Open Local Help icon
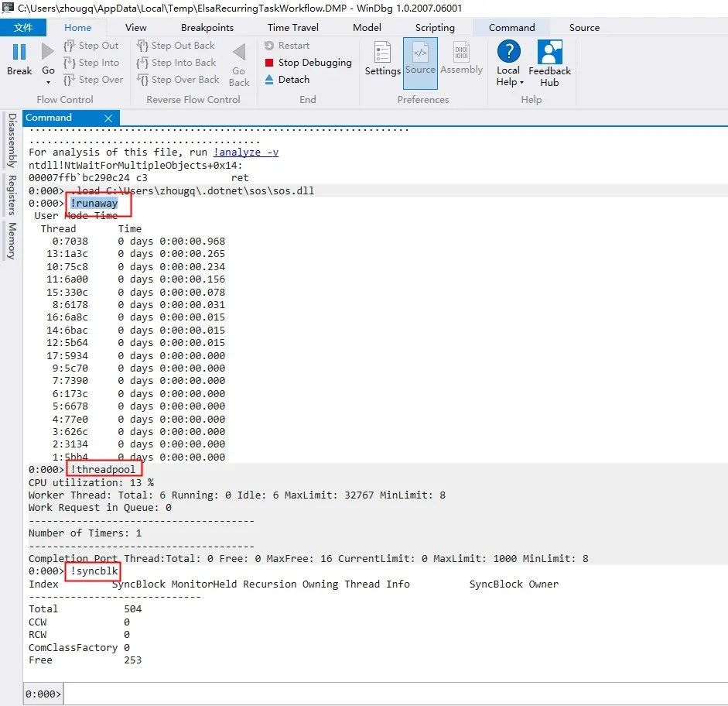728x706 pixels. 508,51
